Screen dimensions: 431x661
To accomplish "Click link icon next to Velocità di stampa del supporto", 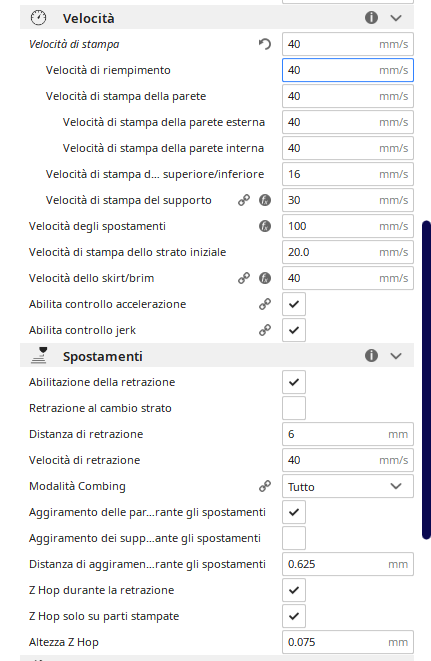I will pyautogui.click(x=244, y=200).
